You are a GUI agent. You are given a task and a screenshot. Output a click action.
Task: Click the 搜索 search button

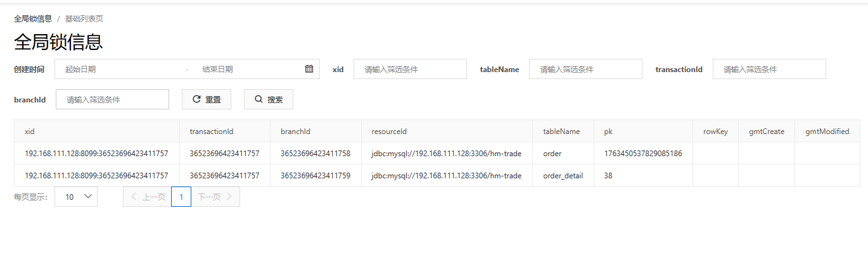click(268, 99)
